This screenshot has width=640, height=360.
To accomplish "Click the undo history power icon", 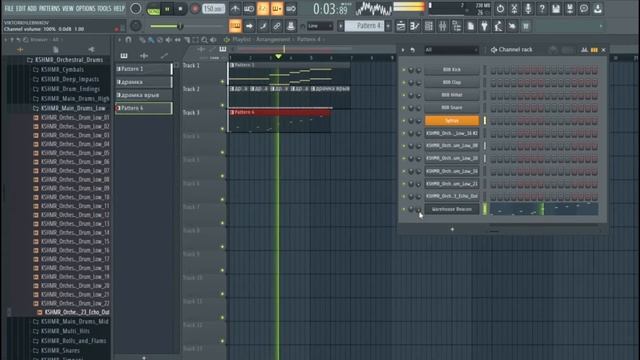I will coord(500,9).
